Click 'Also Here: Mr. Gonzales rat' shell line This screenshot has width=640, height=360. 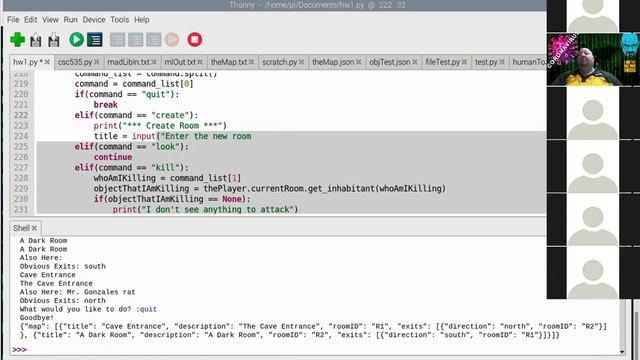click(78, 292)
